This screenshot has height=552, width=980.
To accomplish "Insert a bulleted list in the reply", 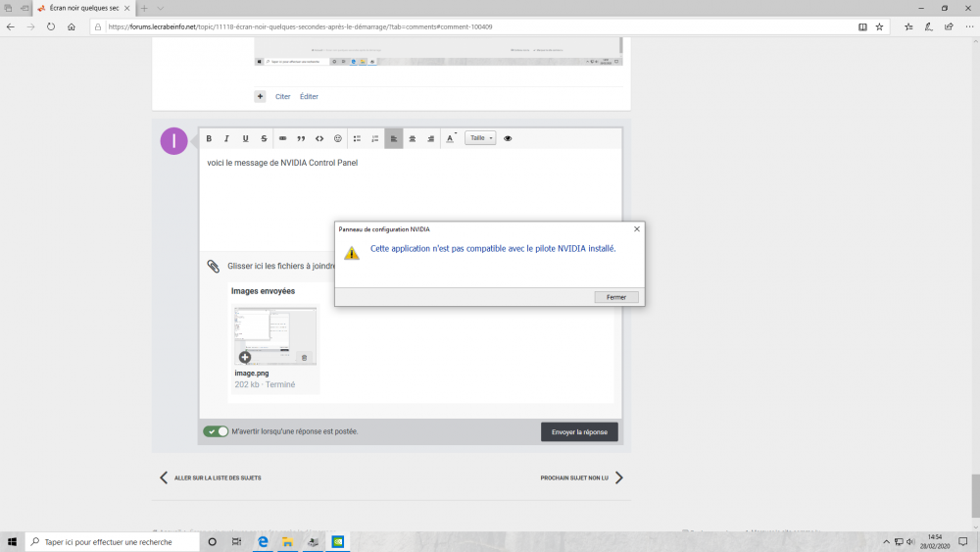I will pyautogui.click(x=357, y=138).
